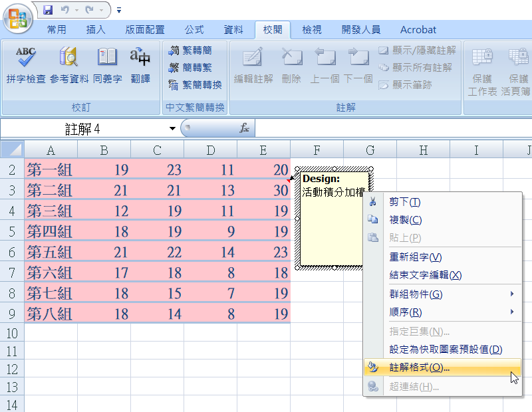The image size is (532, 412).
Task: Convert text with 簡轉繁
Action: click(x=190, y=68)
